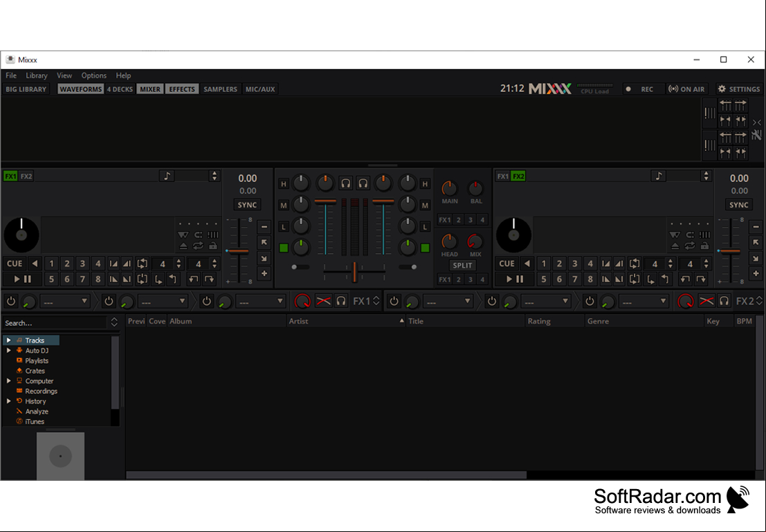Show the BIG LIBRARY view
The width and height of the screenshot is (766, 532).
(x=26, y=89)
